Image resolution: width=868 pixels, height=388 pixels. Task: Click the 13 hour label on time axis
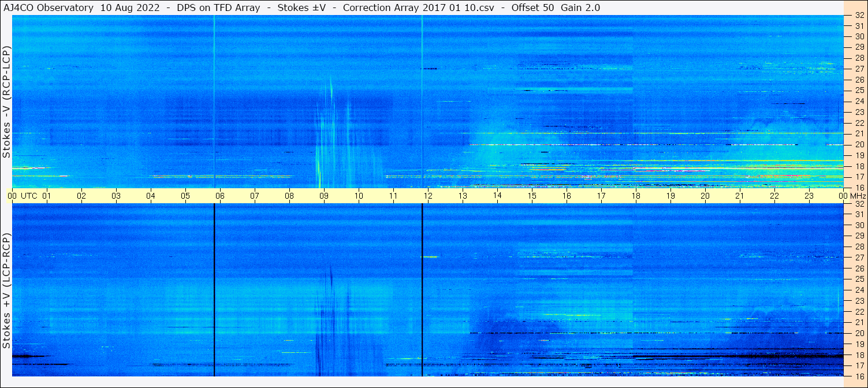pyautogui.click(x=463, y=196)
